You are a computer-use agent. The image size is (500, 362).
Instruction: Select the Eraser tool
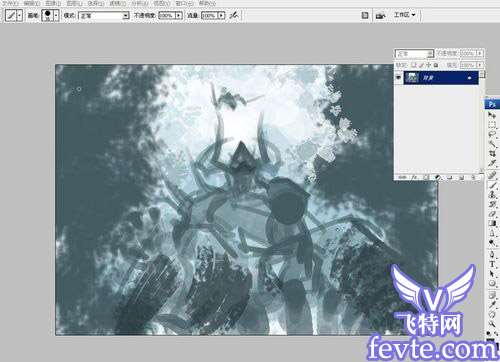pos(492,214)
